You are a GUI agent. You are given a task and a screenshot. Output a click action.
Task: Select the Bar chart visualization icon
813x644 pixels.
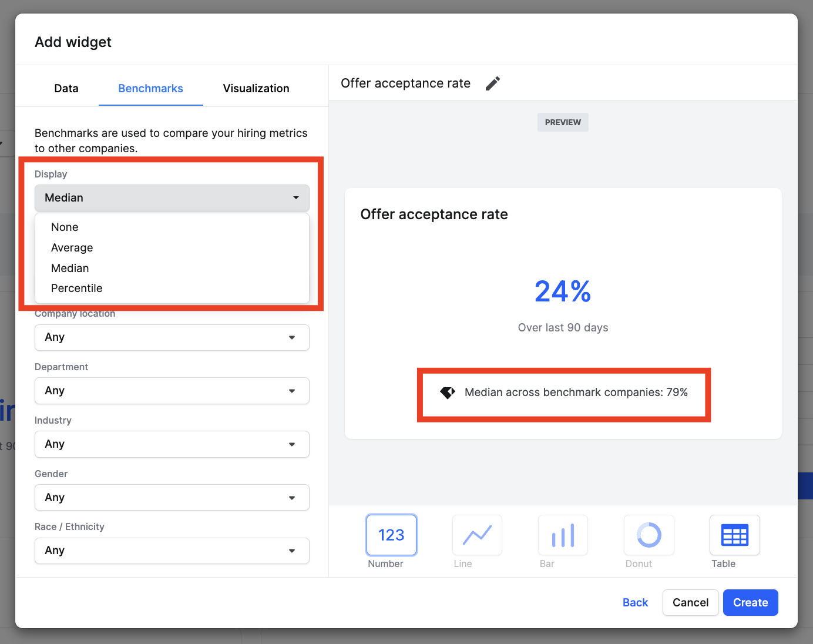563,535
